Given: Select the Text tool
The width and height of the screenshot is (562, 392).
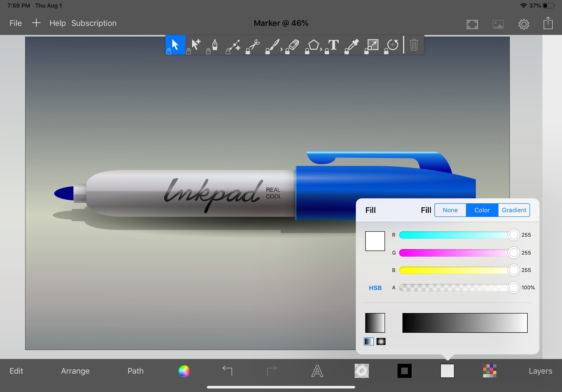Looking at the screenshot, I should point(333,45).
